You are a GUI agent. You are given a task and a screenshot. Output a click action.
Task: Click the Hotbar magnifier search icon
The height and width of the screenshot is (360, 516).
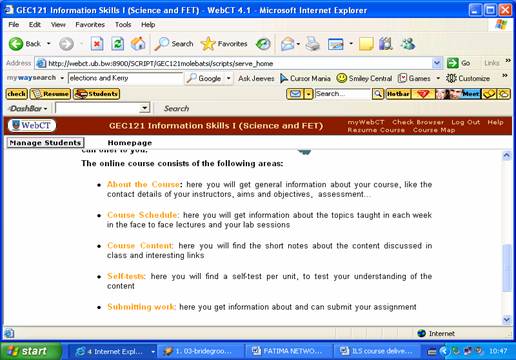coord(378,94)
